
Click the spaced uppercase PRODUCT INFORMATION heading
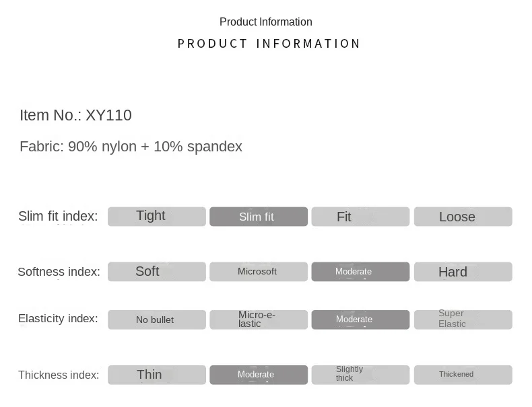click(269, 44)
